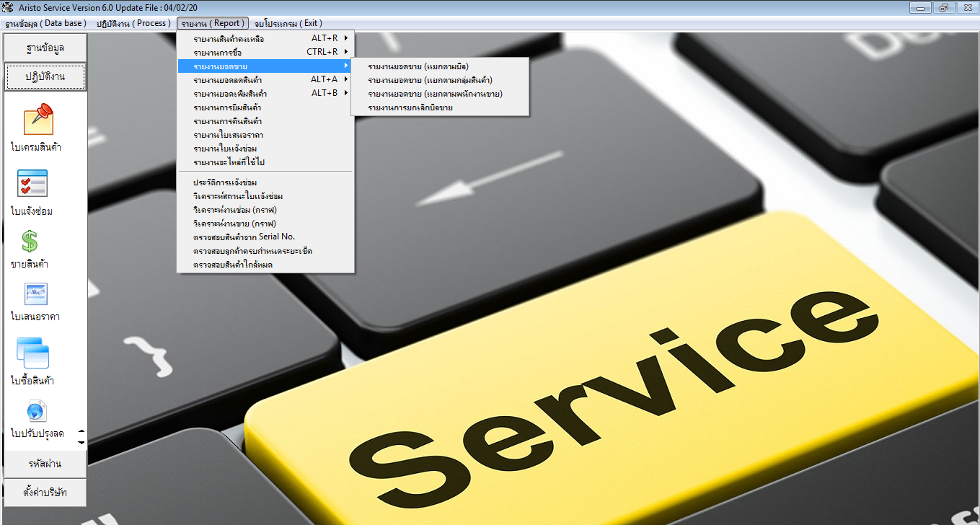Choose รายงานอะไหล่ที่ใช้ไป menu entry

coord(265,162)
